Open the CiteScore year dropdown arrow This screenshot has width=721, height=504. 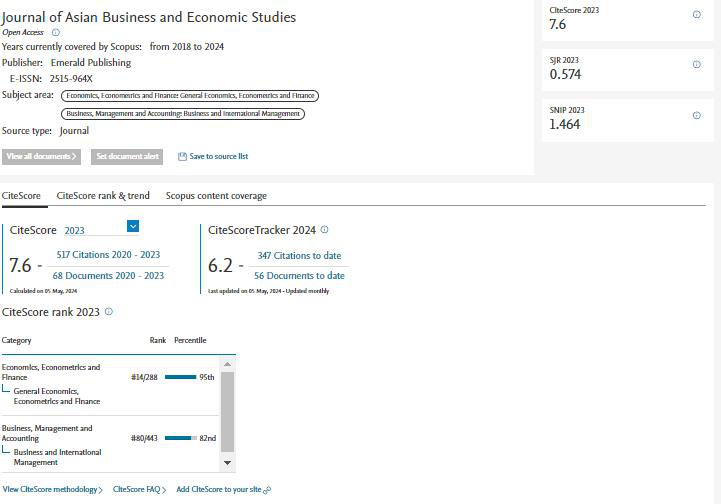click(133, 227)
